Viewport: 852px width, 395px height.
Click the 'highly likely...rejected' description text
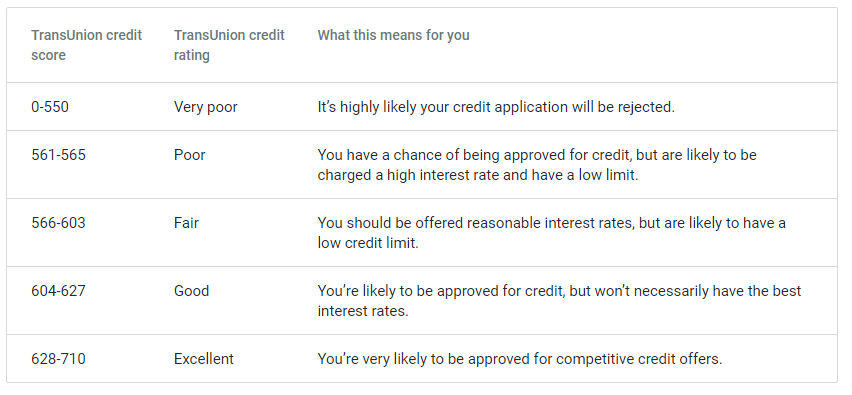(496, 107)
